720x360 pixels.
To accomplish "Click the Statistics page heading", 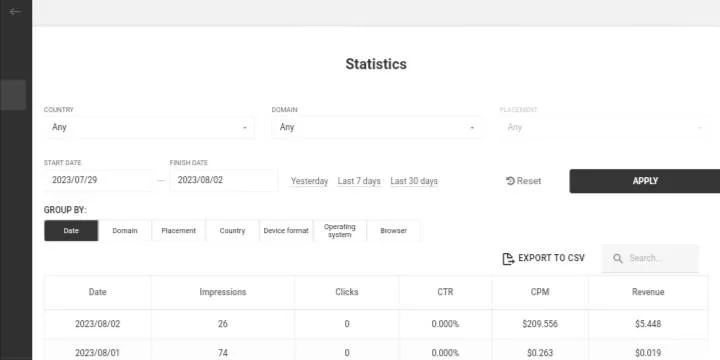I will [x=376, y=64].
